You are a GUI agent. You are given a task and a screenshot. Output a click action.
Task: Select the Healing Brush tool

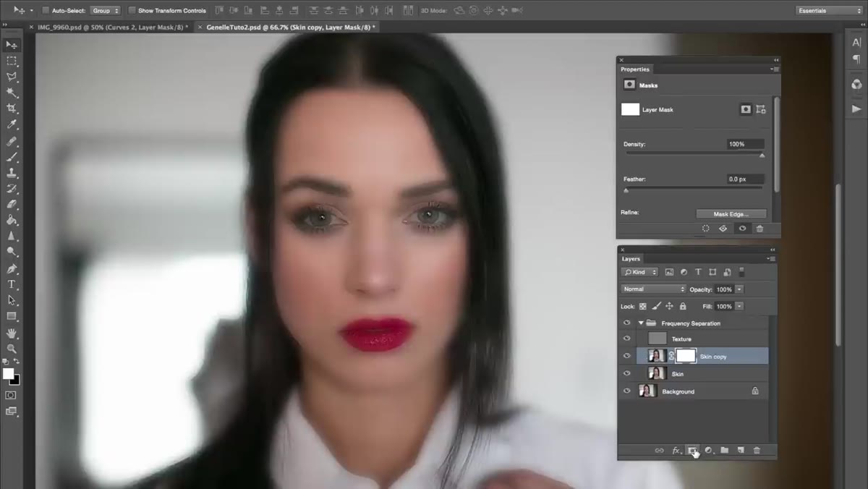pyautogui.click(x=12, y=142)
